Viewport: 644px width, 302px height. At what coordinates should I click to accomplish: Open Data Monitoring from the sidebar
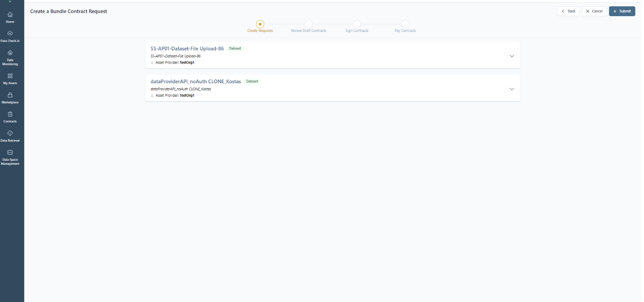click(10, 53)
